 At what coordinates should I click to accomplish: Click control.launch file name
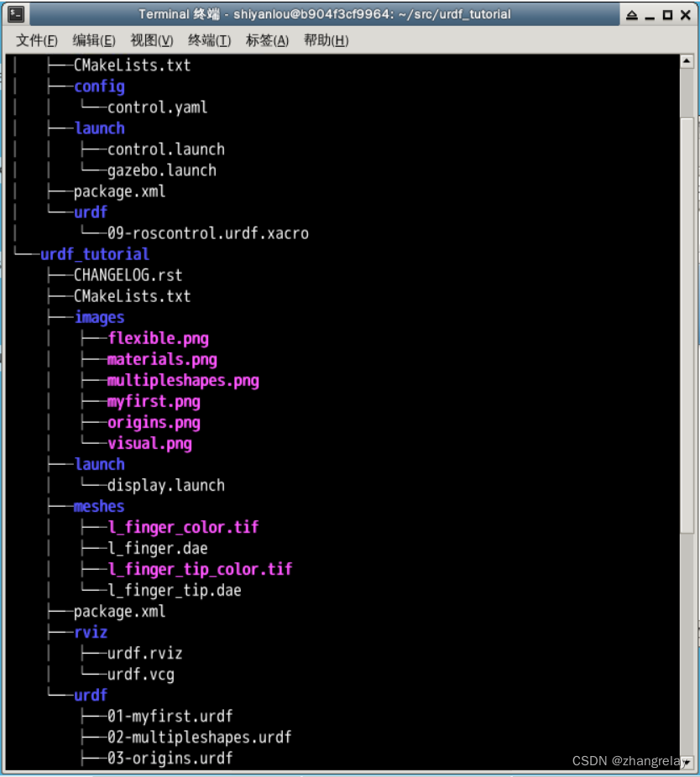pyautogui.click(x=166, y=149)
